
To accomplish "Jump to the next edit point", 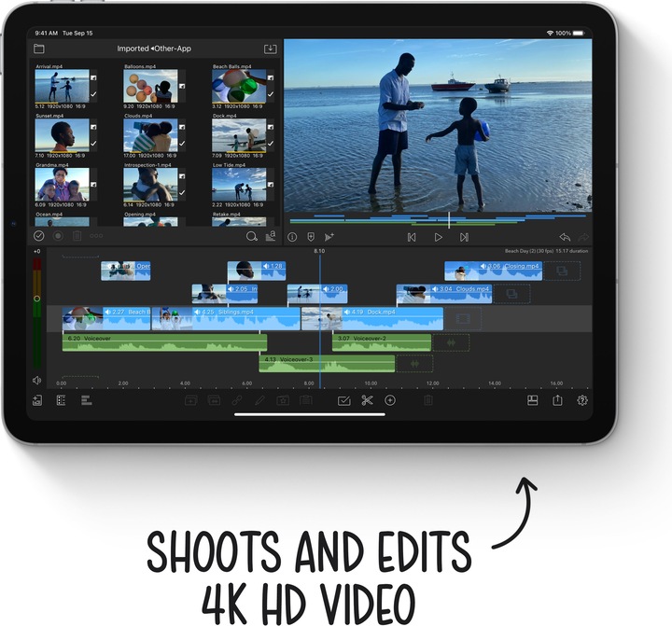I will coord(464,237).
